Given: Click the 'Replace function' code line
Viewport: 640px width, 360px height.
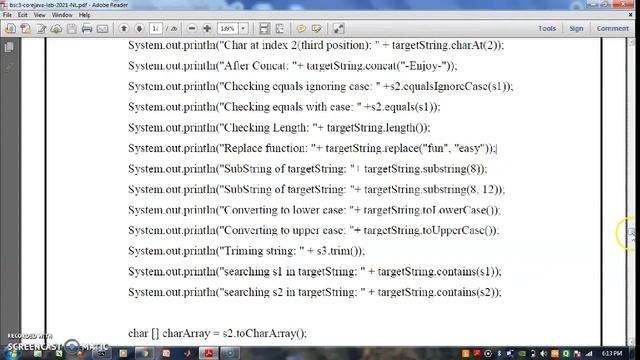Looking at the screenshot, I should pos(312,148).
